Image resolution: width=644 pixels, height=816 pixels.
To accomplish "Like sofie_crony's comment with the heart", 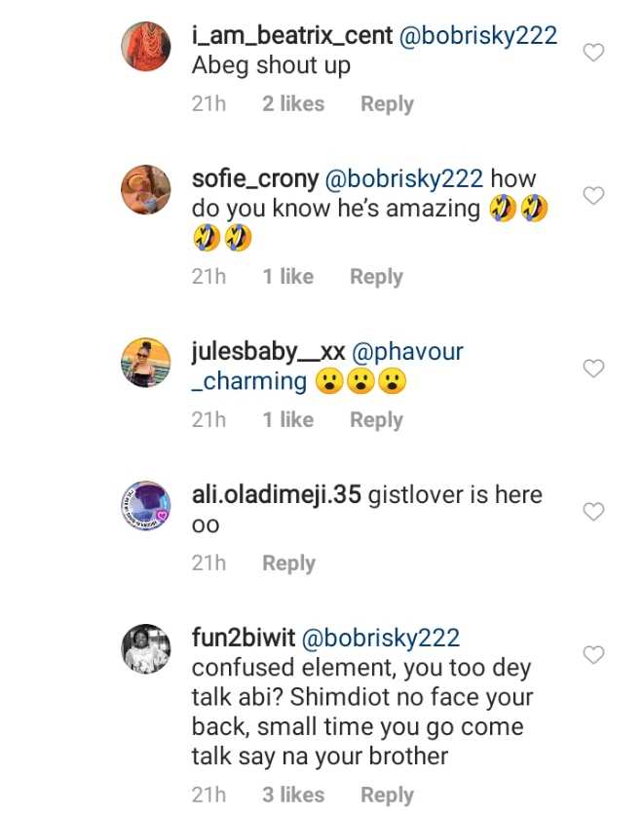I will (592, 196).
